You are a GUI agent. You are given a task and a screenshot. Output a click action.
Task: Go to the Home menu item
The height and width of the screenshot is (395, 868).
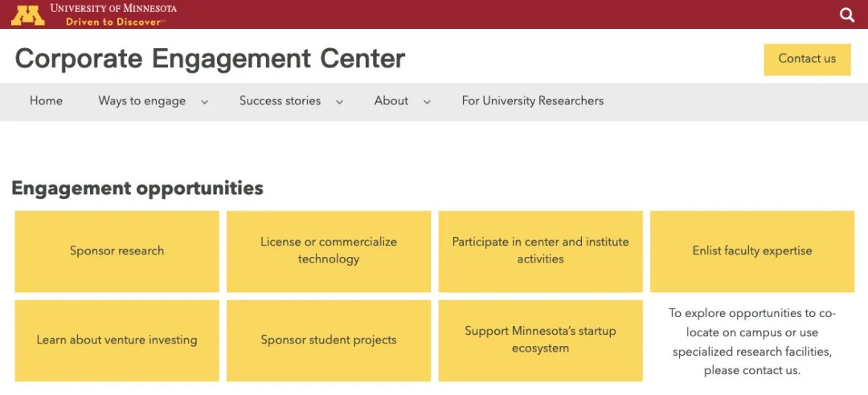(46, 100)
